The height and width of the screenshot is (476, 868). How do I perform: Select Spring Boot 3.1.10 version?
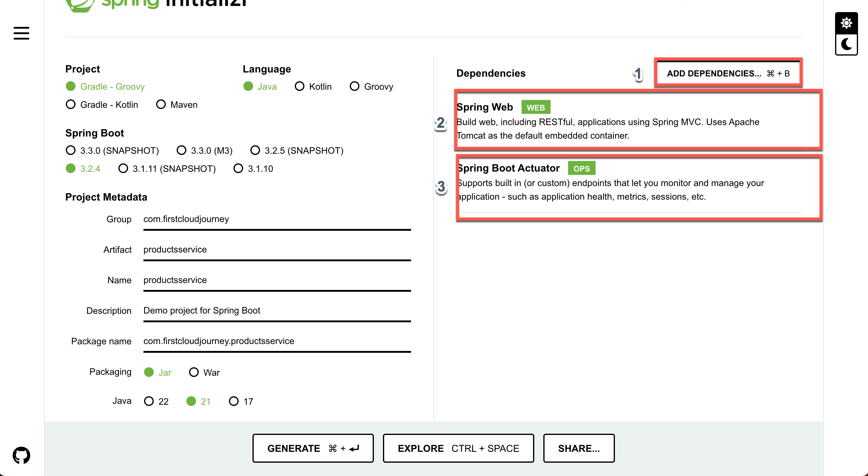253,169
